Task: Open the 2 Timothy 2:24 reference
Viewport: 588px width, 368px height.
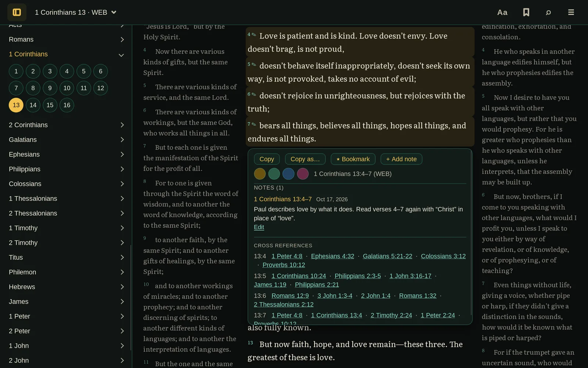Action: tap(391, 315)
